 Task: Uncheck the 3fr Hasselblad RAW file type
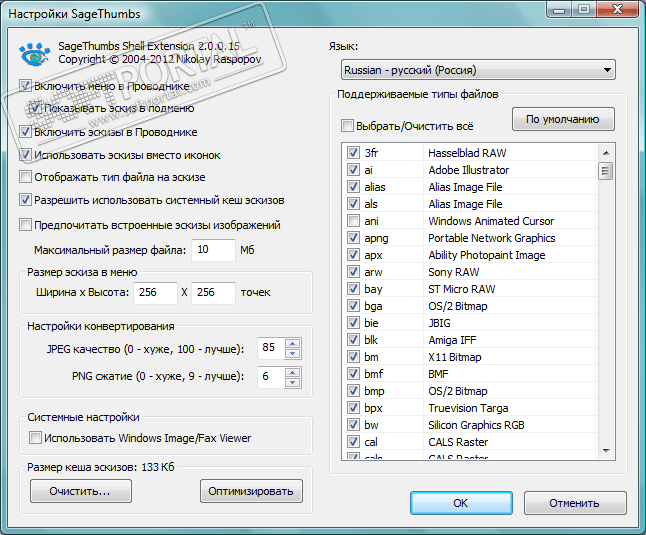tap(353, 152)
